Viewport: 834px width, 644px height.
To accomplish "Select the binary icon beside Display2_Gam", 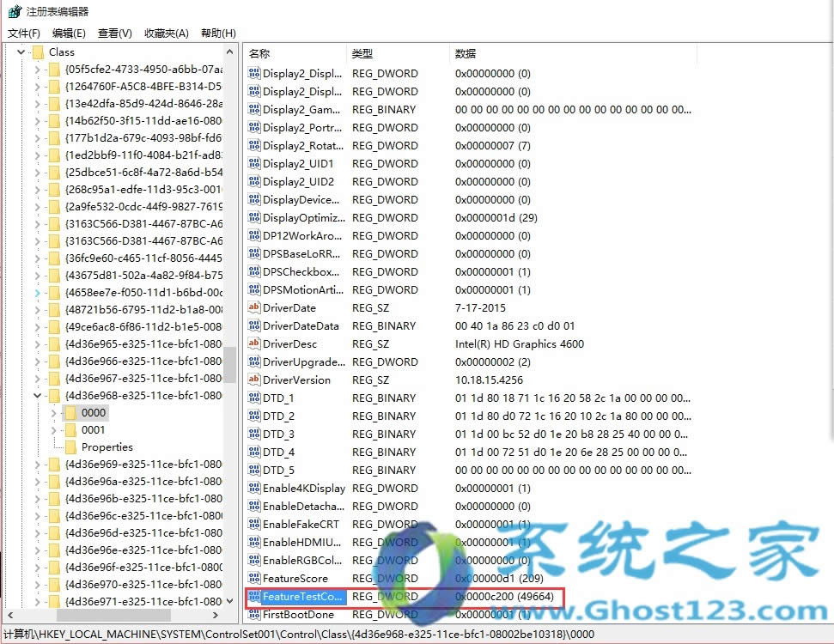I will point(253,109).
